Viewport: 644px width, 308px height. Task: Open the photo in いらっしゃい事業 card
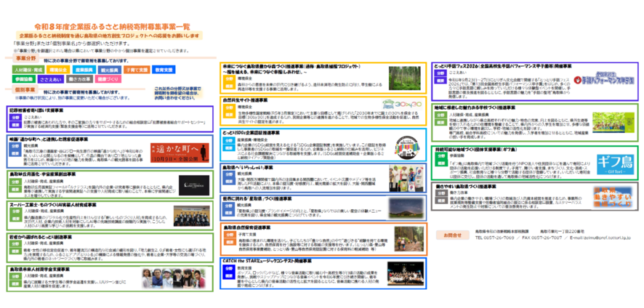(406, 178)
